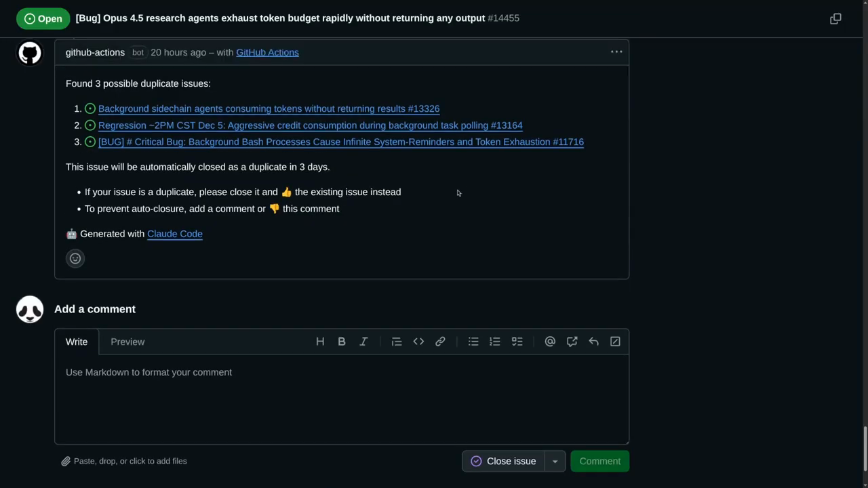Apply italic formatting to comment text
This screenshot has width=868, height=488.
click(363, 342)
